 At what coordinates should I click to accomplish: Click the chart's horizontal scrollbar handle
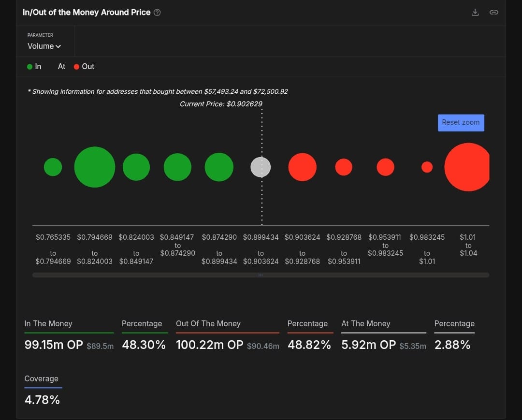tap(261, 275)
